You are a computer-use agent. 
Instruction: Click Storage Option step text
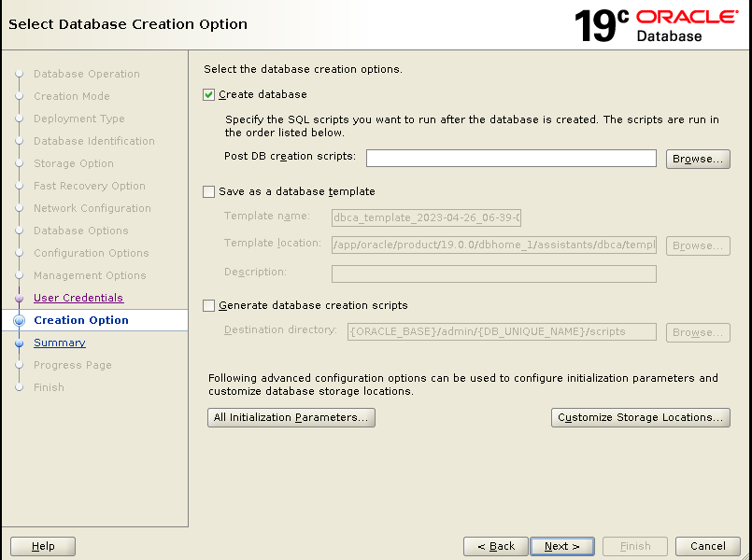click(x=74, y=163)
